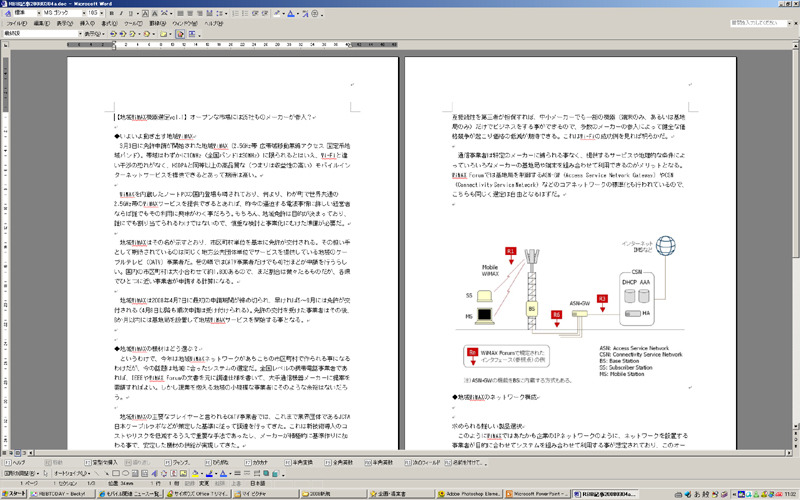Image resolution: width=800 pixels, height=500 pixels.
Task: Select the Rectangle shape drawing tool
Action: tap(114, 473)
